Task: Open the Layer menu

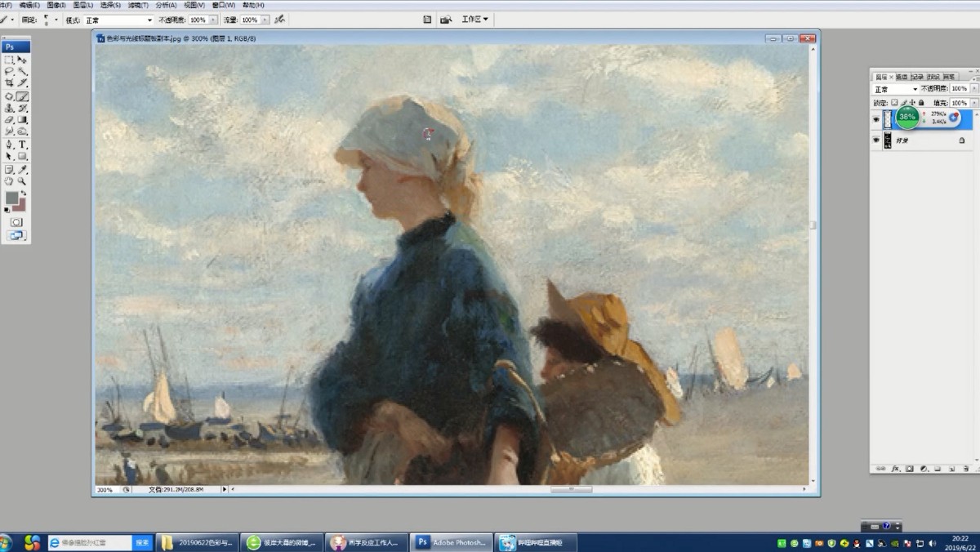Action: 82,5
